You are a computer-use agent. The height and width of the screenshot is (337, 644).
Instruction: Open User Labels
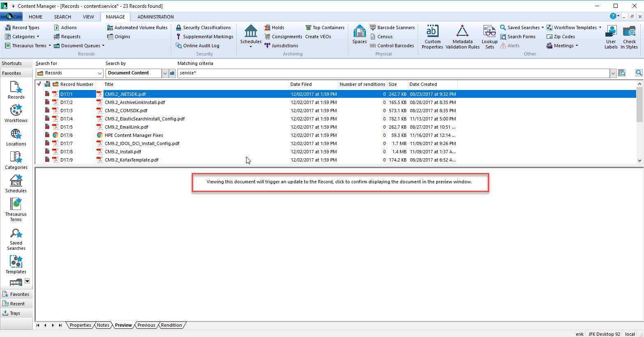611,37
